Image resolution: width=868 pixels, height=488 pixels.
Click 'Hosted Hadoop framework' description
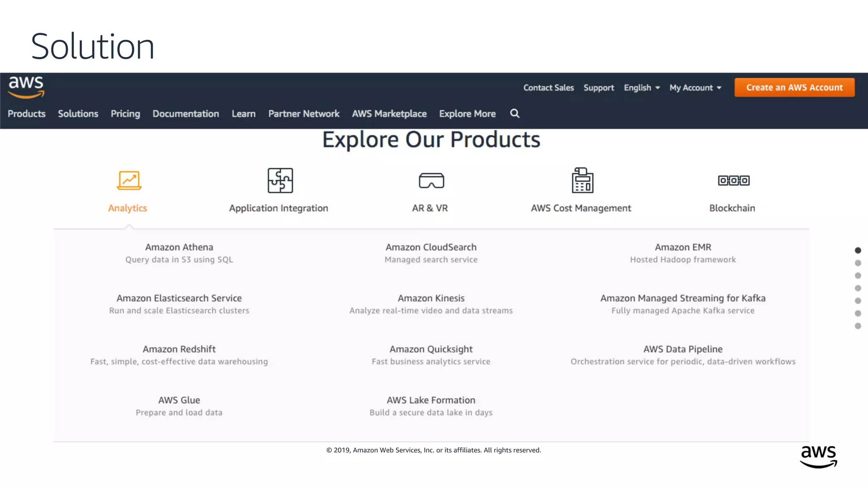(683, 260)
